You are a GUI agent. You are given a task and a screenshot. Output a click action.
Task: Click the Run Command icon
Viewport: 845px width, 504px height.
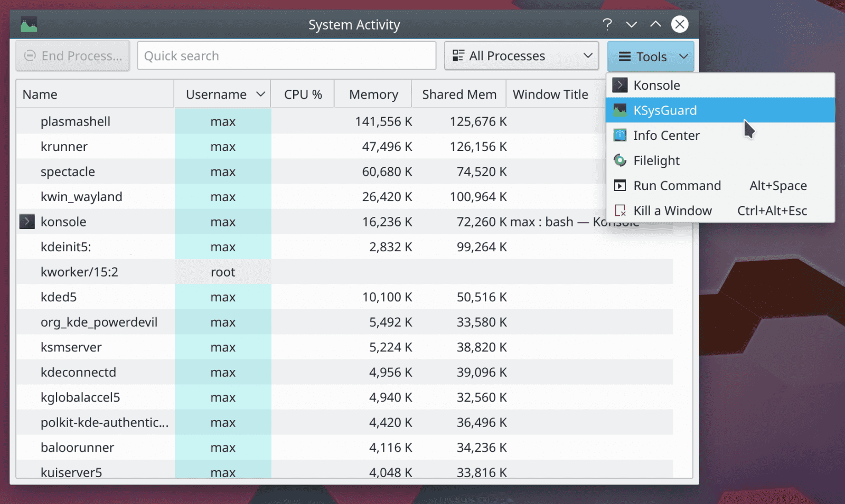point(619,185)
